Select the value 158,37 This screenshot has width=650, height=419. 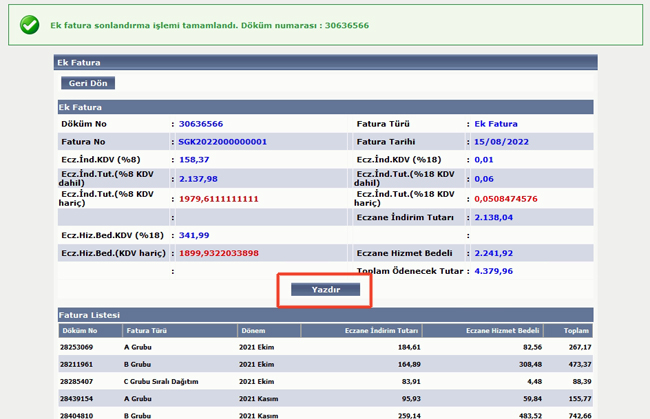(194, 160)
